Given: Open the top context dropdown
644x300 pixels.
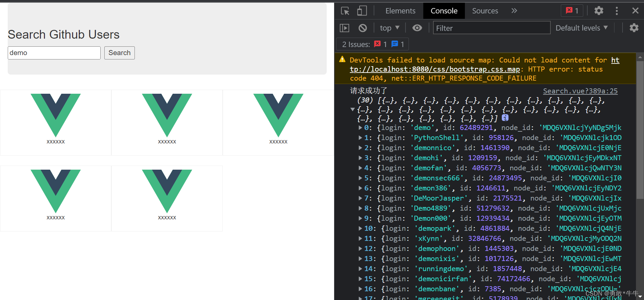Looking at the screenshot, I should click(389, 28).
